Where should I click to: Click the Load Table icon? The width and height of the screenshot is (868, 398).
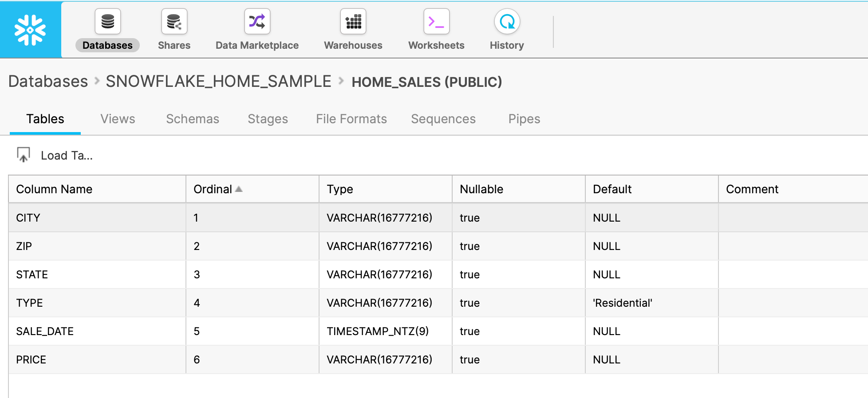pos(24,155)
